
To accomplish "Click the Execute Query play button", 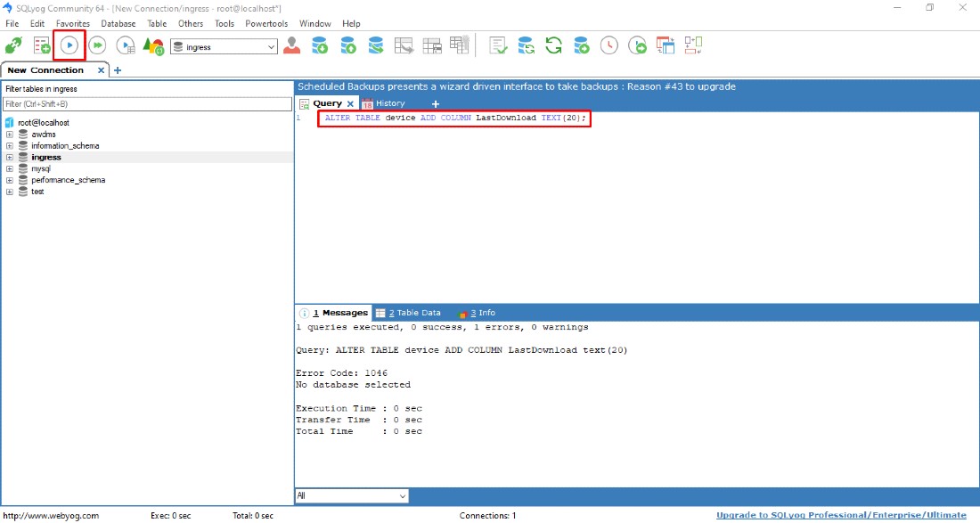I will pos(69,45).
